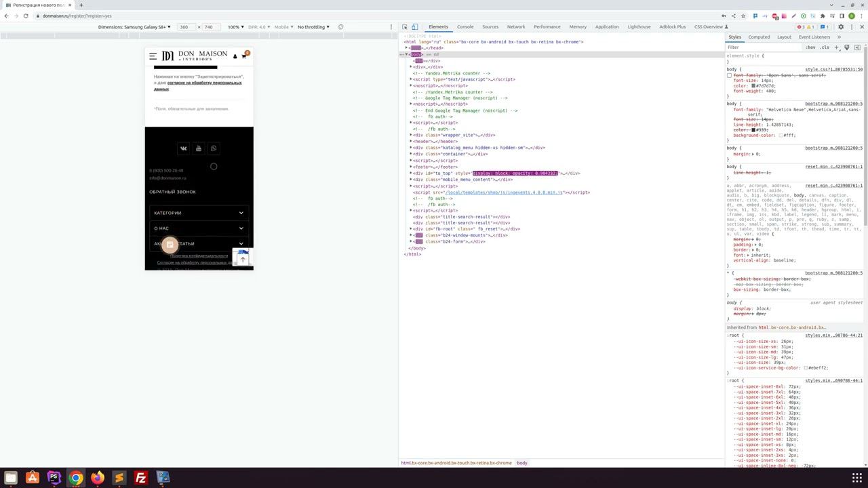Click the browser reload button

(26, 16)
